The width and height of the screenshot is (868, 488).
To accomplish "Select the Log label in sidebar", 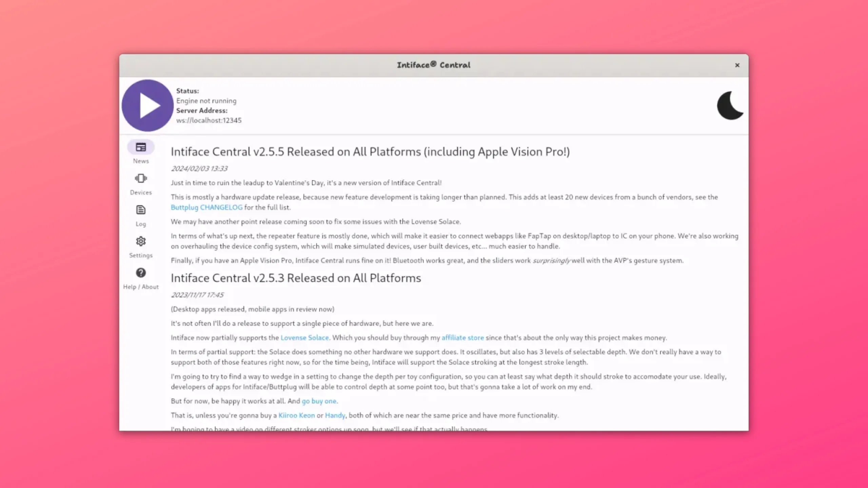I will click(141, 224).
